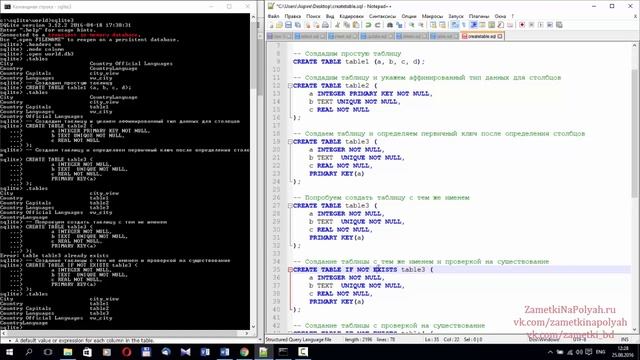Start macro recording with red button
The image size is (640, 360).
[522, 25]
